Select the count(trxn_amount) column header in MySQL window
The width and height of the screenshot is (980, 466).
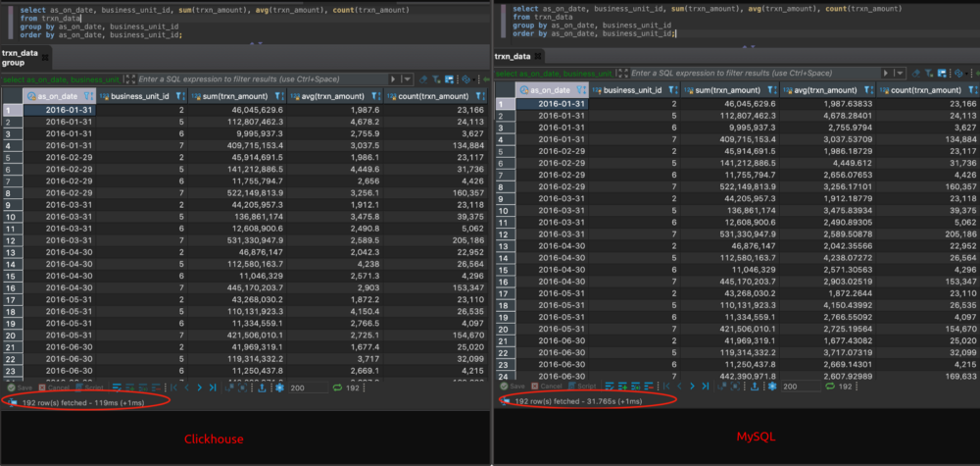[x=927, y=90]
